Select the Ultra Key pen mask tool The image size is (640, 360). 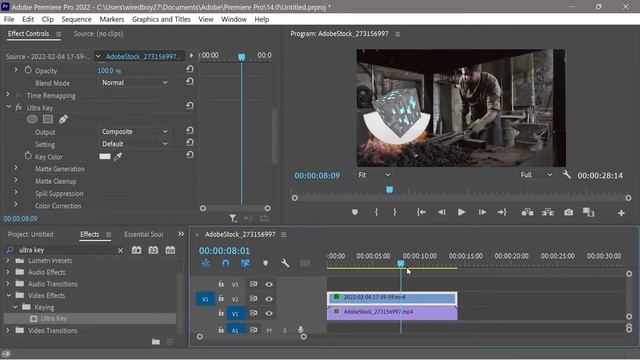pyautogui.click(x=63, y=119)
